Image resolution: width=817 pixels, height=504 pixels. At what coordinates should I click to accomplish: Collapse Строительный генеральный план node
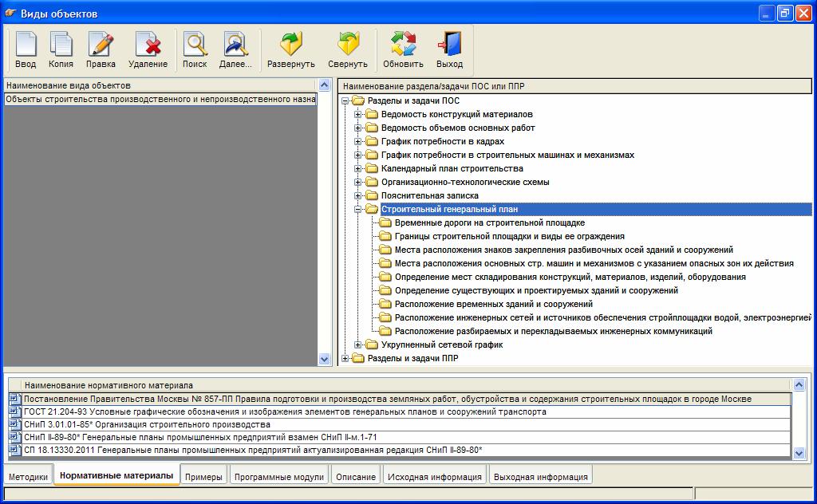358,209
